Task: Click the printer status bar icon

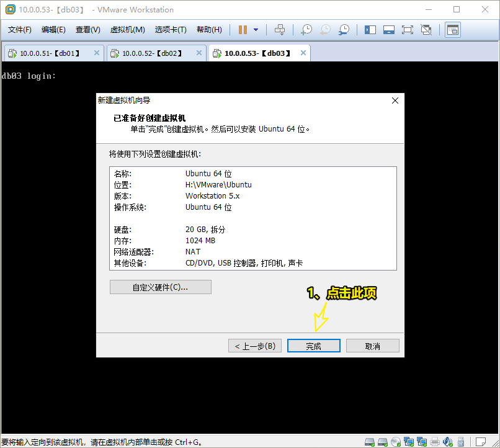Action: click(435, 442)
